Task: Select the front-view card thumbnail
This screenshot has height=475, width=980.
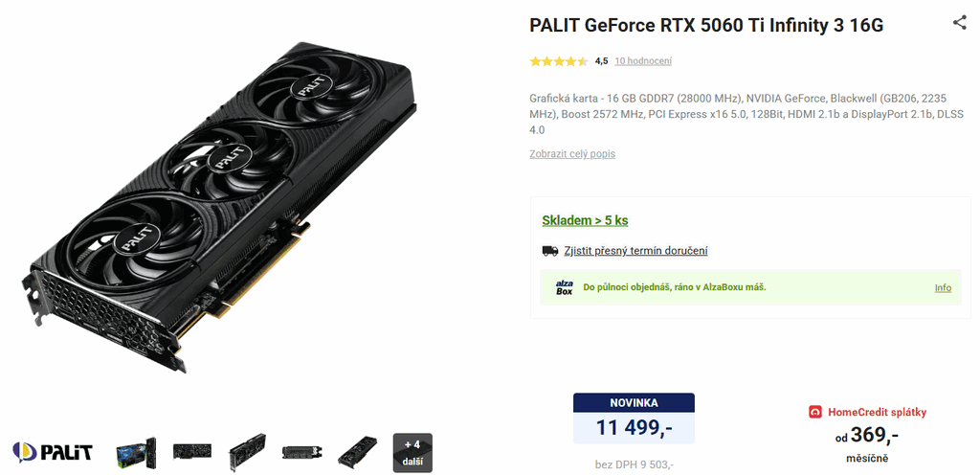Action: [x=191, y=452]
